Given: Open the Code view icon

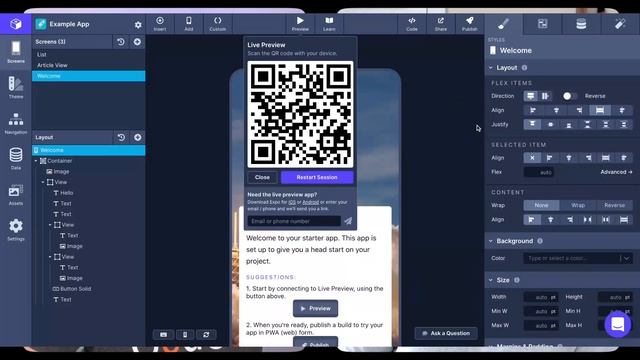Looking at the screenshot, I should [412, 24].
